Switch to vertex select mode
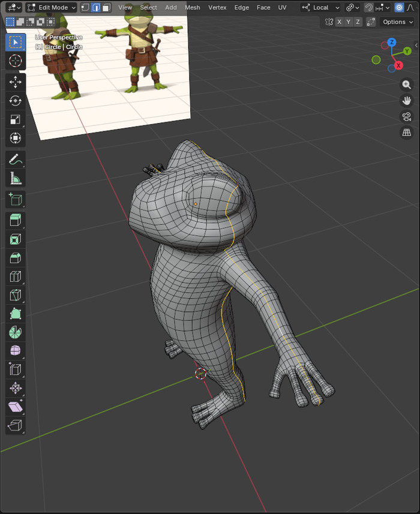This screenshot has width=420, height=514. click(x=85, y=8)
